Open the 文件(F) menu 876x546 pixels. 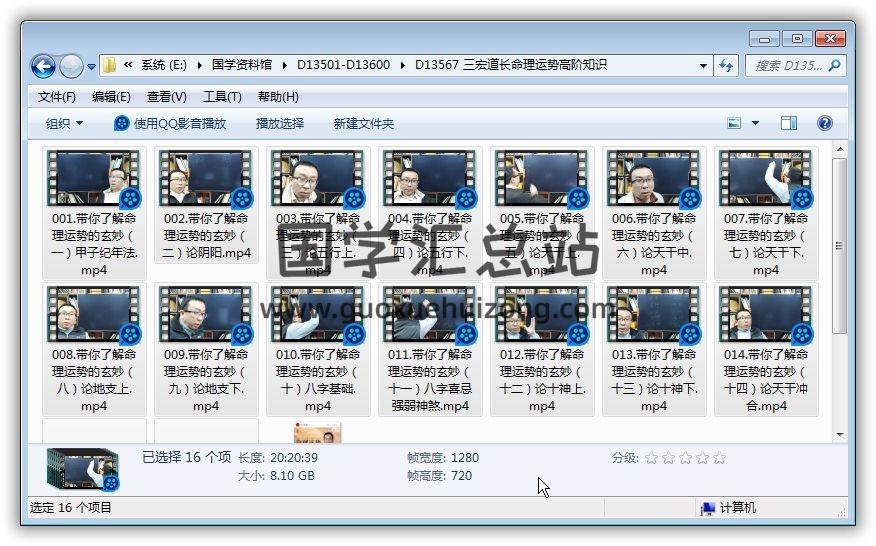pyautogui.click(x=56, y=97)
